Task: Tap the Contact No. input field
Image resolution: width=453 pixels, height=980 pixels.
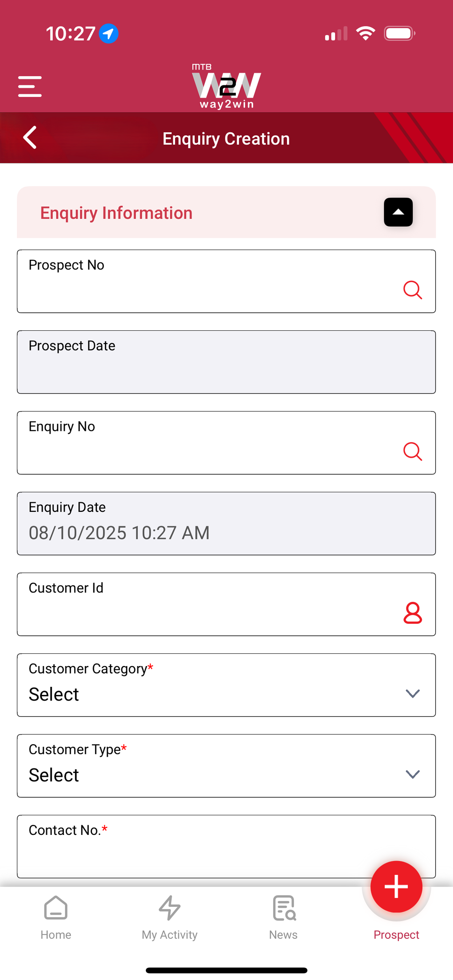Action: 226,846
